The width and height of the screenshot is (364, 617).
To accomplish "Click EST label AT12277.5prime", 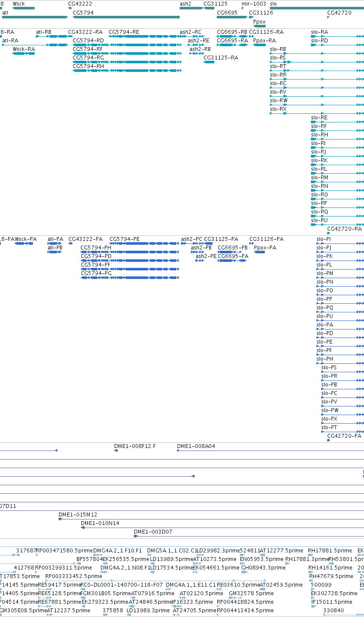I will [281, 551].
